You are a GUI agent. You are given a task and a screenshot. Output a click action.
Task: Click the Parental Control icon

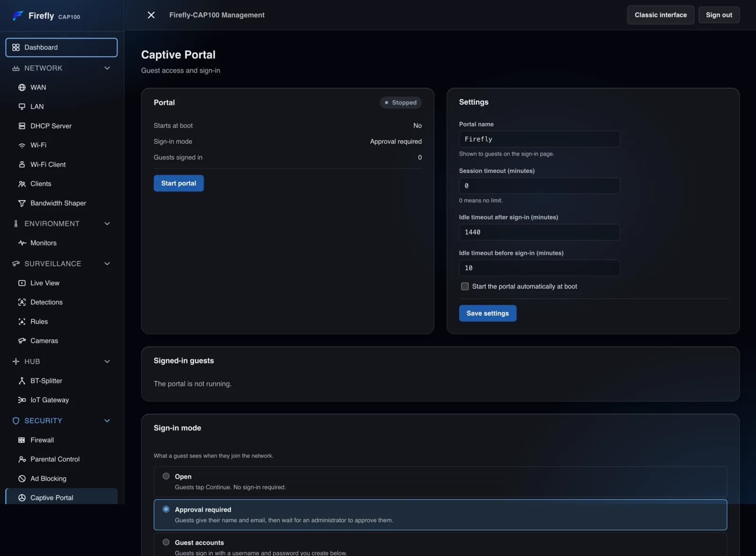pyautogui.click(x=22, y=459)
